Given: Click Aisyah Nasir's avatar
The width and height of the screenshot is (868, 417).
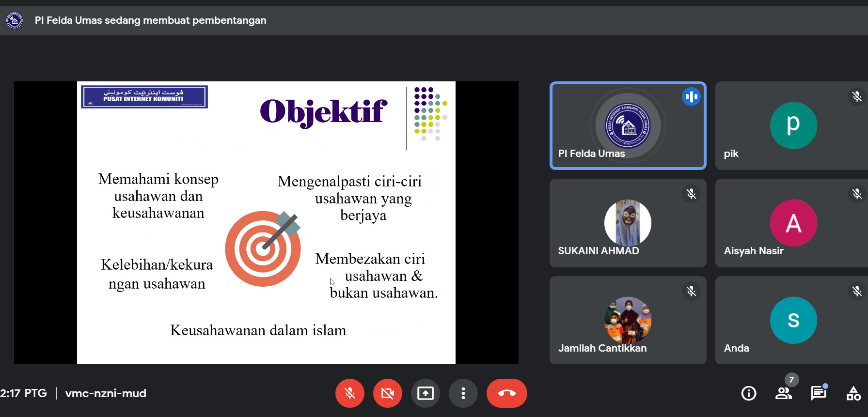Looking at the screenshot, I should 793,223.
